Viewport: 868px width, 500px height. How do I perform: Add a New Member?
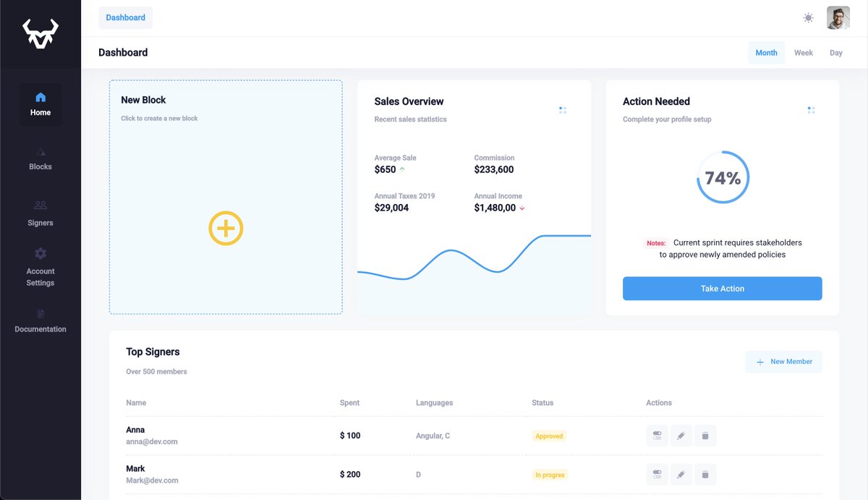click(x=784, y=362)
